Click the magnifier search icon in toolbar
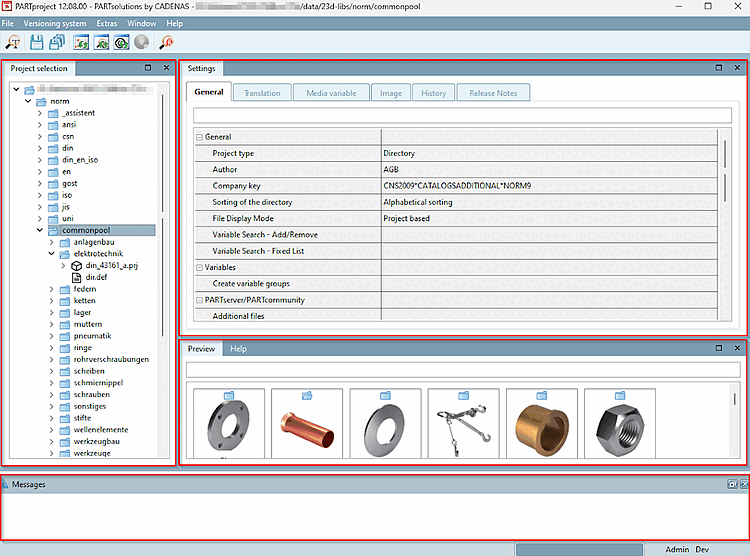Screen dimensions: 750x556 pos(14,42)
